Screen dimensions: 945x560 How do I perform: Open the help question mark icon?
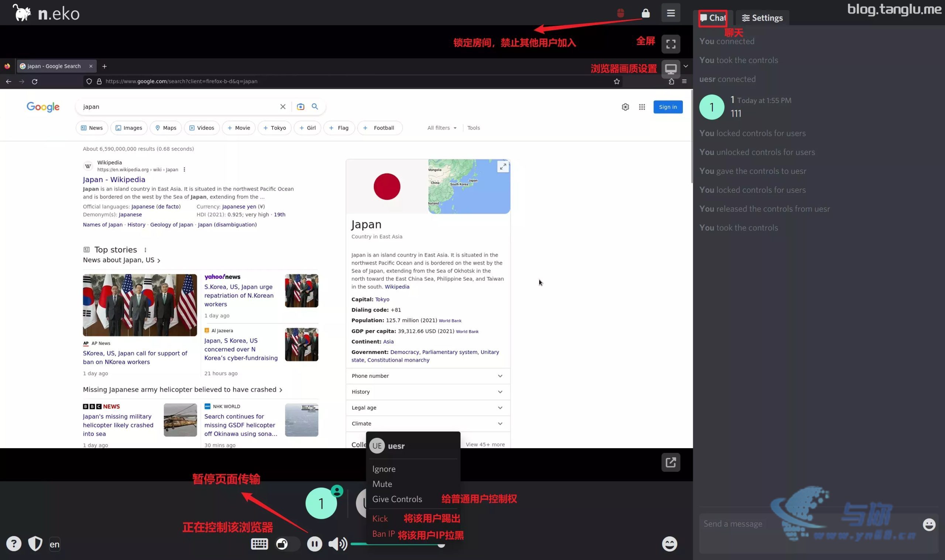[14, 544]
